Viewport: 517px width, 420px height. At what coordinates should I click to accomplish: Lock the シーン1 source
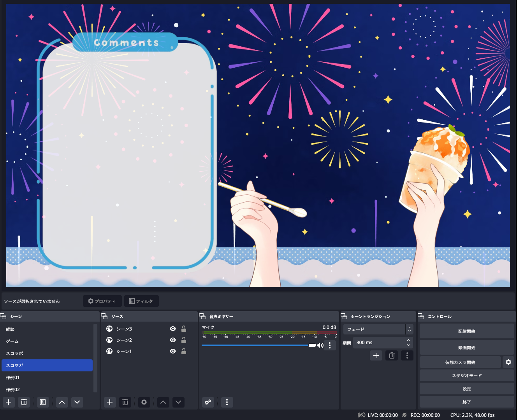click(184, 351)
